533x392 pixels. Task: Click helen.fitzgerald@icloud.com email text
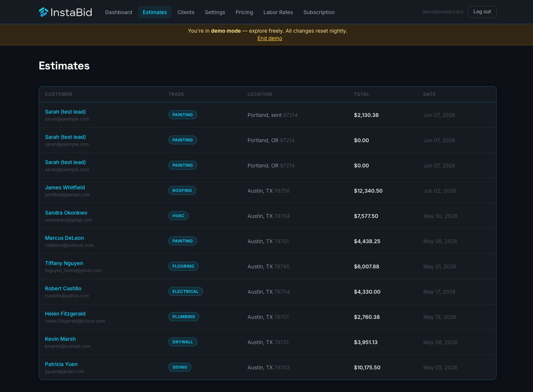coord(75,321)
